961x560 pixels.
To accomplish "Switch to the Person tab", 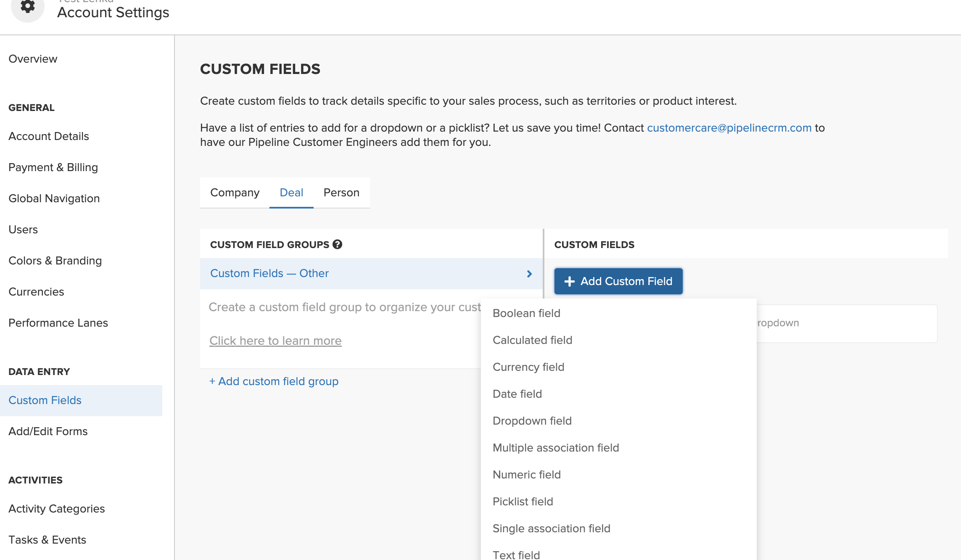I will pos(341,193).
